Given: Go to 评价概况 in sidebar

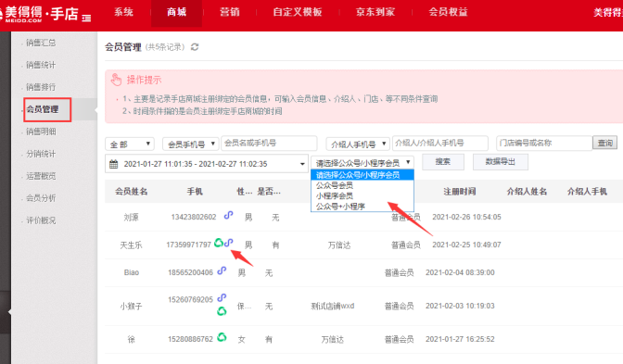Looking at the screenshot, I should click(41, 220).
